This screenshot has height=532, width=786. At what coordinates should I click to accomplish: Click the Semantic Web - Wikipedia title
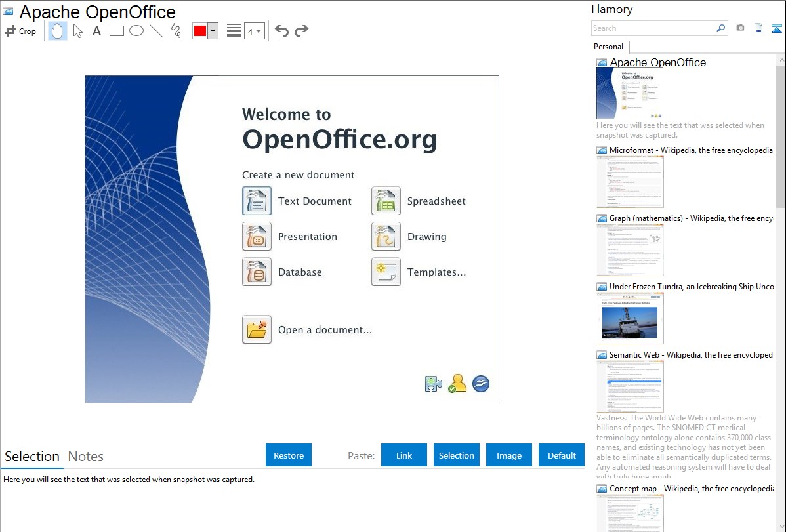(691, 354)
